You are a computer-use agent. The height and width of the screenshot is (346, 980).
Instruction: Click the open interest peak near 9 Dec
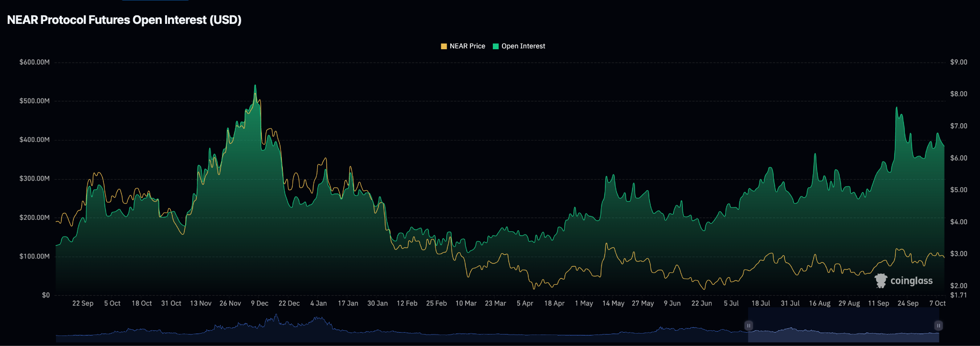coord(255,86)
